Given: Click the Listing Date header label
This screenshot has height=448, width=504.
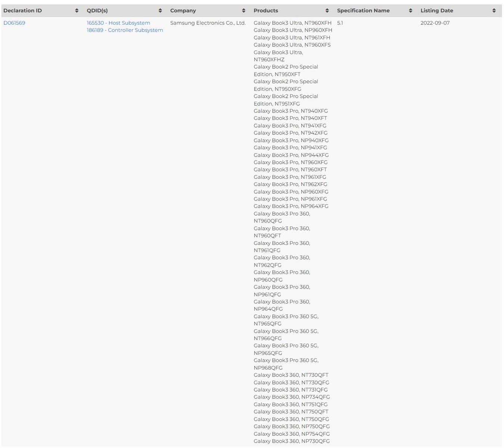Looking at the screenshot, I should (x=437, y=11).
